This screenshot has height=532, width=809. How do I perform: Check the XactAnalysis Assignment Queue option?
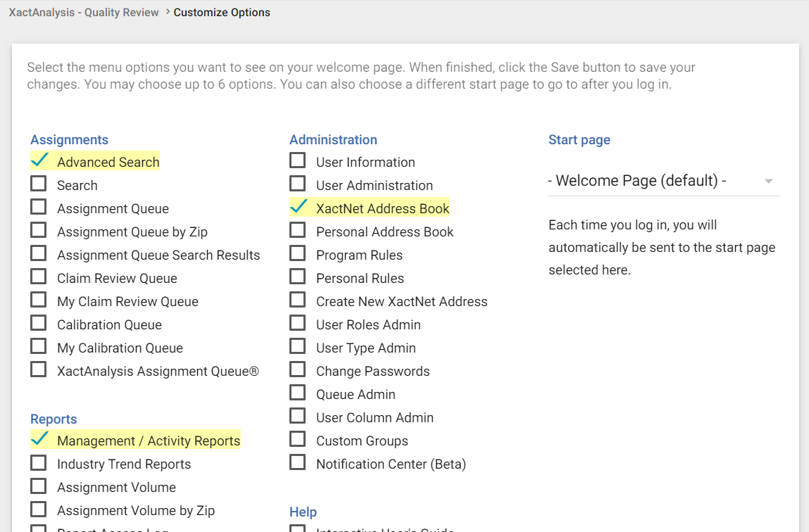click(x=39, y=370)
